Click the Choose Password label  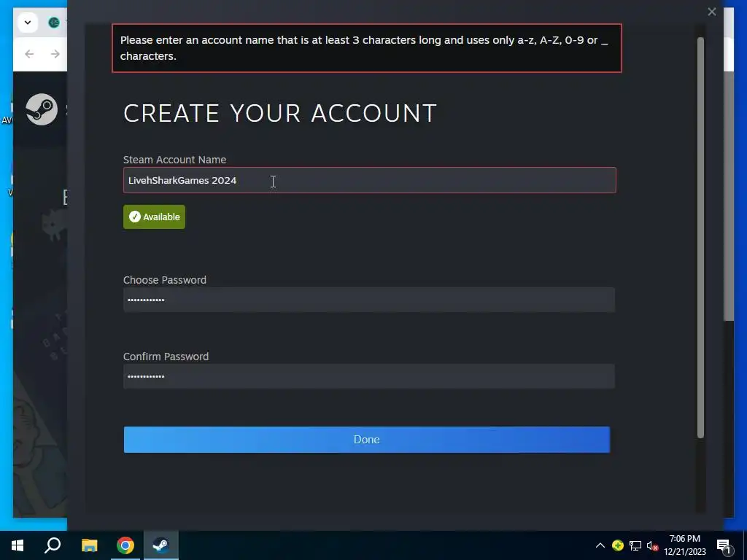pos(165,280)
